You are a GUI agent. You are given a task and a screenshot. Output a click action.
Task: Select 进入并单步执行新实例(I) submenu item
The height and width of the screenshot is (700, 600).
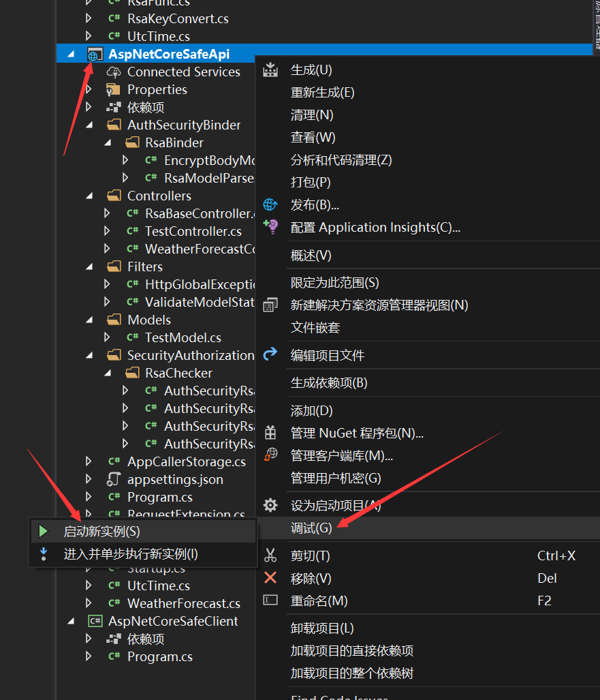click(130, 554)
